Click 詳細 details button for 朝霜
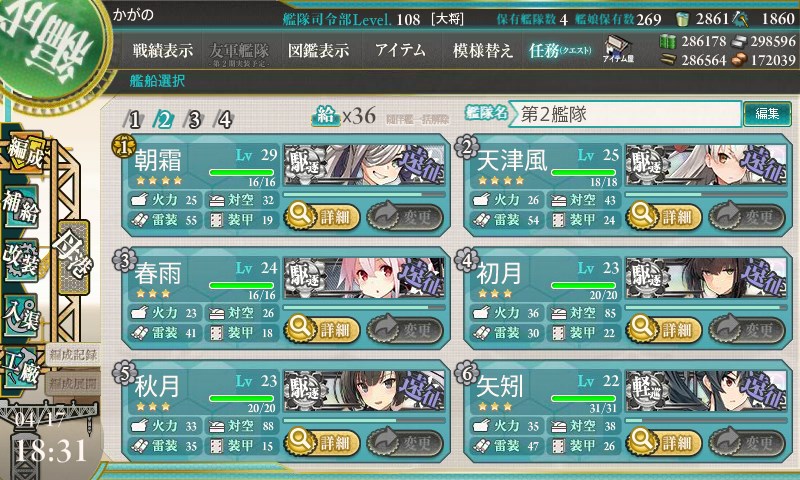The image size is (800, 480). (x=322, y=216)
